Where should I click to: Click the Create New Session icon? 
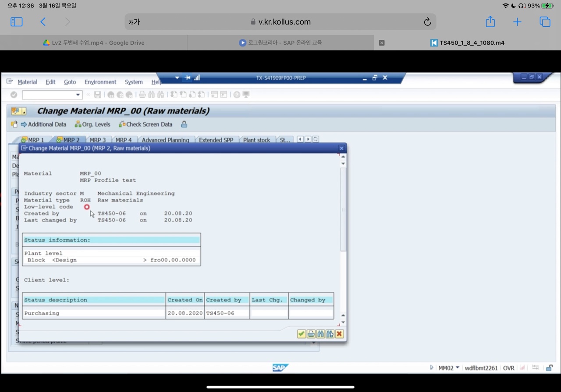[214, 95]
